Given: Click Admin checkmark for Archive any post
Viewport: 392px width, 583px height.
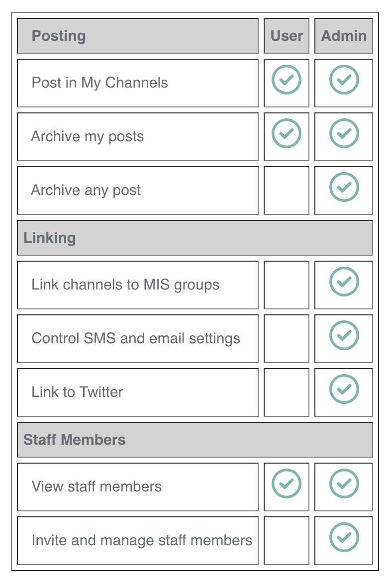Looking at the screenshot, I should [x=344, y=187].
